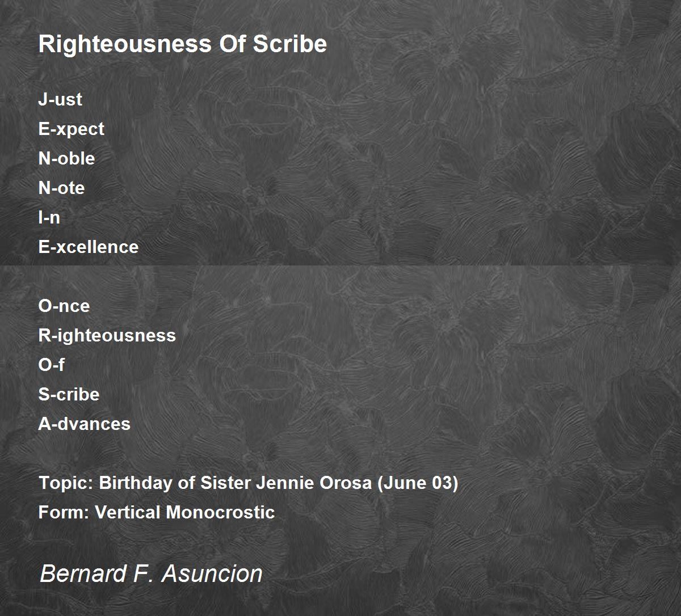Click the word A-dvances
This screenshot has width=681, height=616.
pos(85,424)
